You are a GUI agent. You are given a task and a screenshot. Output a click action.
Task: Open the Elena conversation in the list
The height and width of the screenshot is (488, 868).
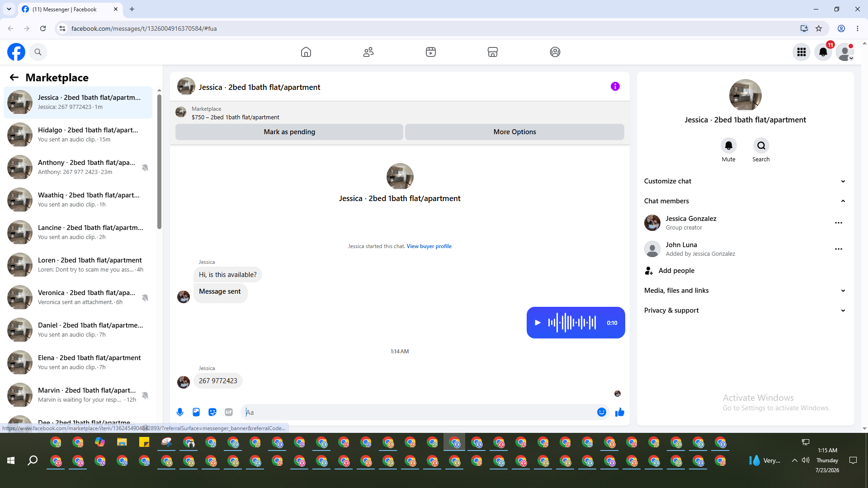click(78, 363)
